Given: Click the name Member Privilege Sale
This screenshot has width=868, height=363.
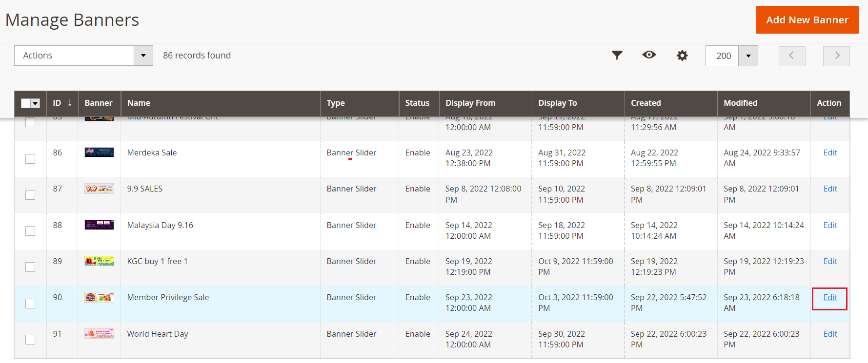Looking at the screenshot, I should tap(168, 297).
